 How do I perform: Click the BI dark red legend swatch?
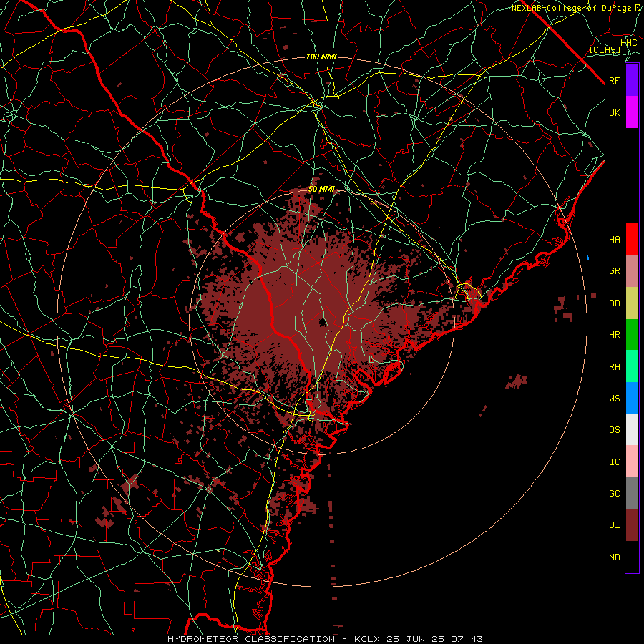(632, 525)
